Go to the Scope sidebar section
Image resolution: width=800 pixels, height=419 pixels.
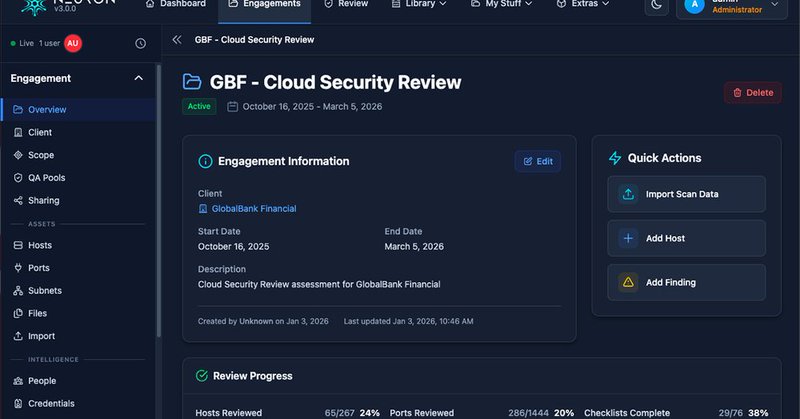[x=41, y=155]
